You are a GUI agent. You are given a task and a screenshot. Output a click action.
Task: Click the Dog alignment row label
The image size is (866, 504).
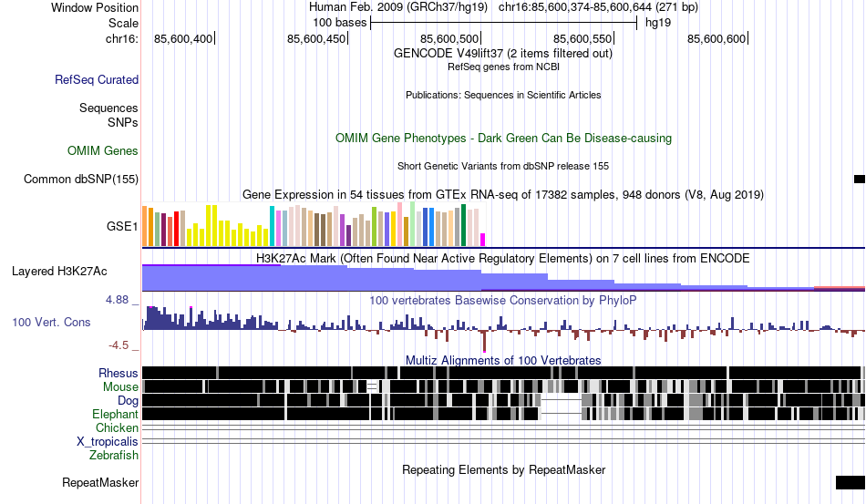[128, 401]
